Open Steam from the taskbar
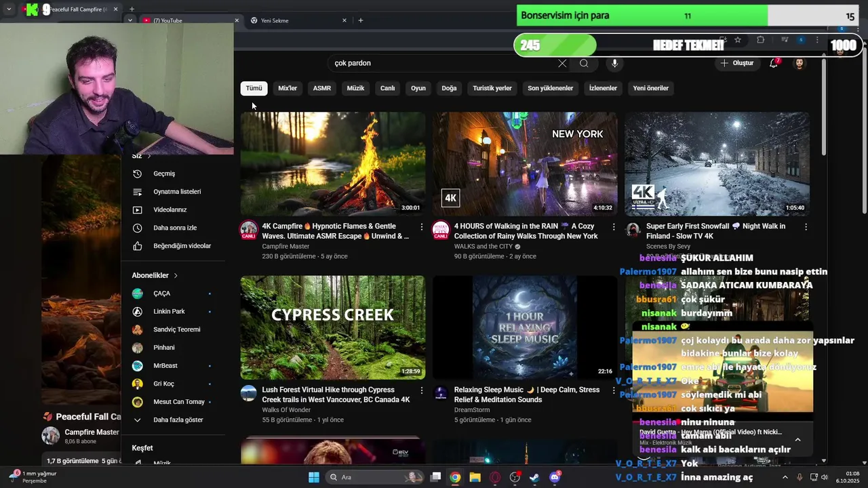This screenshot has height=488, width=868. pyautogui.click(x=534, y=477)
